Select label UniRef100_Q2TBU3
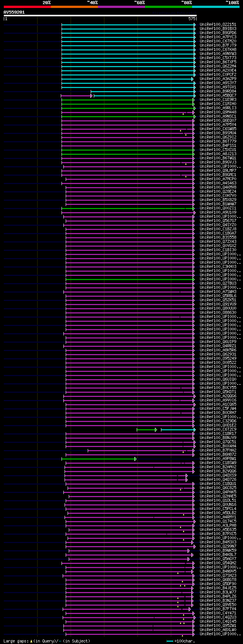 (218, 283)
